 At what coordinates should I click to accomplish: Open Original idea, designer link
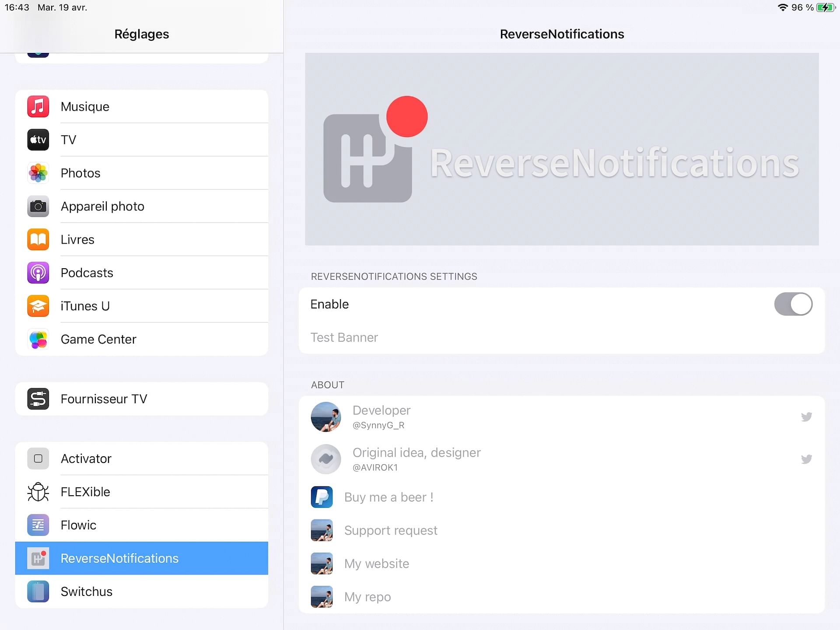coord(562,459)
